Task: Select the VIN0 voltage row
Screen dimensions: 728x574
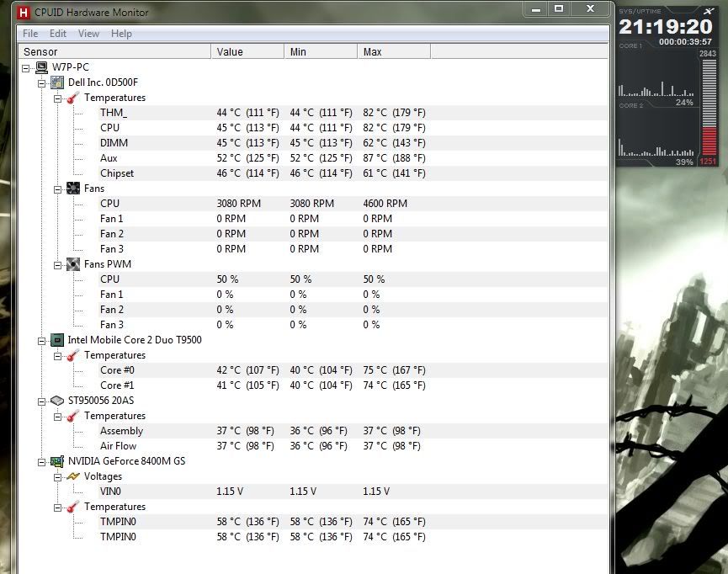Action: pyautogui.click(x=353, y=492)
